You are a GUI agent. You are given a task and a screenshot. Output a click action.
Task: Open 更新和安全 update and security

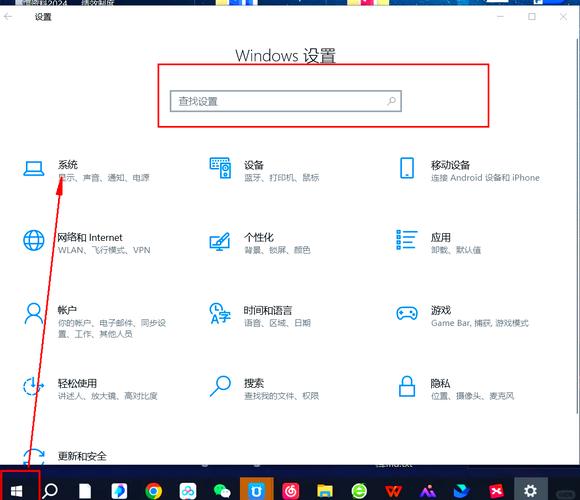pos(82,456)
